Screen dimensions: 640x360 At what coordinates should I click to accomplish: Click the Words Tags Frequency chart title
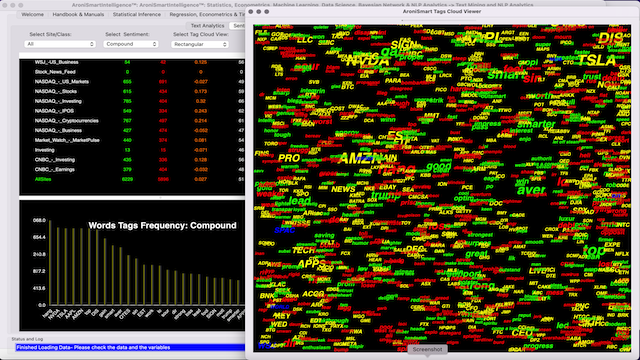[x=162, y=225]
